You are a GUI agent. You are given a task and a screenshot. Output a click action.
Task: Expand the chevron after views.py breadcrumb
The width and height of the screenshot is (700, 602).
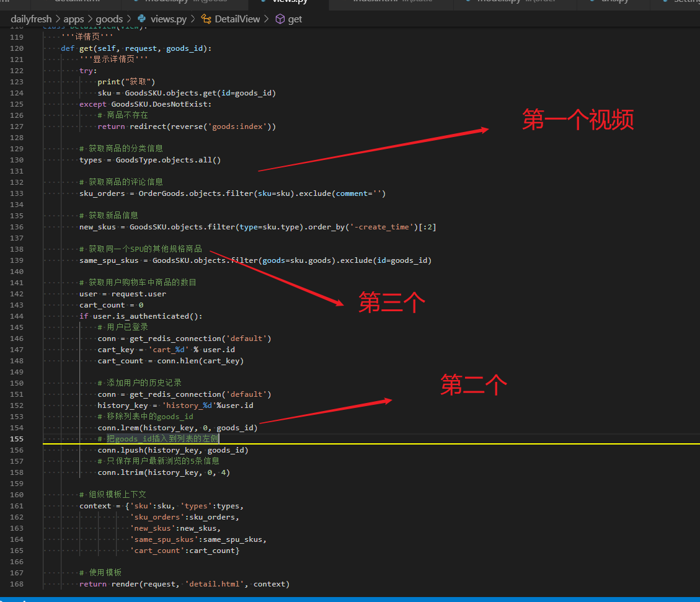(193, 19)
